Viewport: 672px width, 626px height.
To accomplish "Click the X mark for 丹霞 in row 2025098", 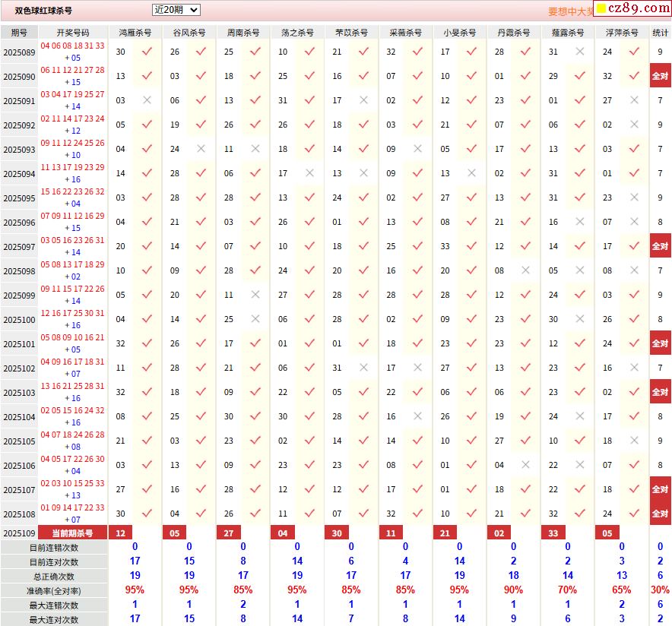I will (x=525, y=270).
